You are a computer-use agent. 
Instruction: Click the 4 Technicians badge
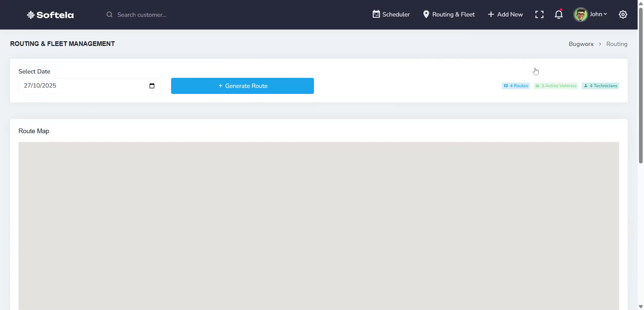click(600, 86)
